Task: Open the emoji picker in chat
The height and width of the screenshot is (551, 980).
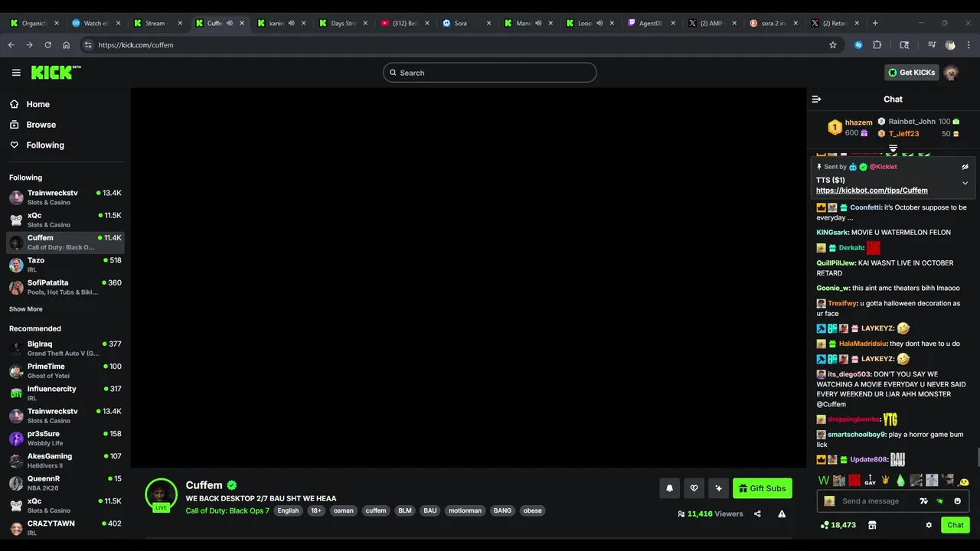Action: pyautogui.click(x=957, y=501)
